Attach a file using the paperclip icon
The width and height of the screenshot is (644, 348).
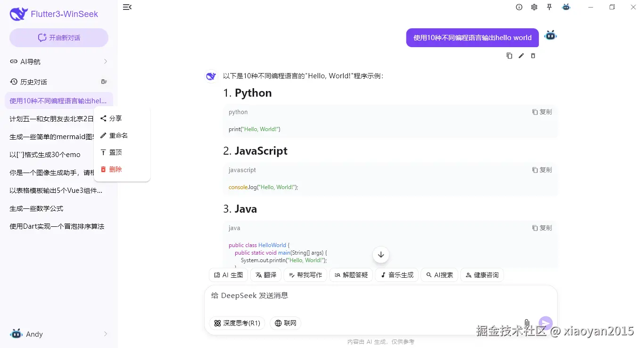pyautogui.click(x=527, y=323)
